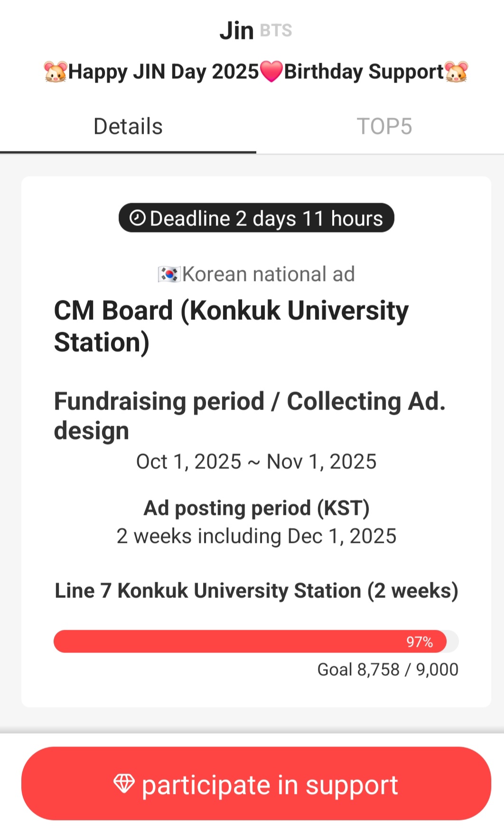The height and width of the screenshot is (830, 504).
Task: Tap the Goal 8,758 / 9,000 text
Action: tap(388, 670)
